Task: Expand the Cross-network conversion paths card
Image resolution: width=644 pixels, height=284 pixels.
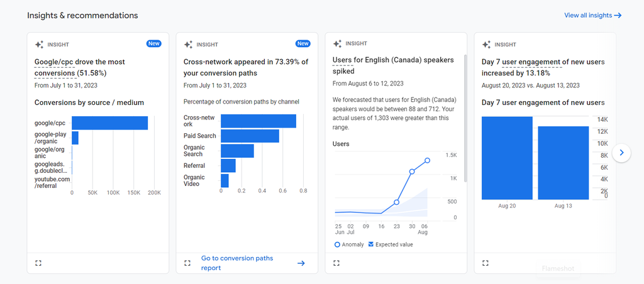Action: (187, 263)
